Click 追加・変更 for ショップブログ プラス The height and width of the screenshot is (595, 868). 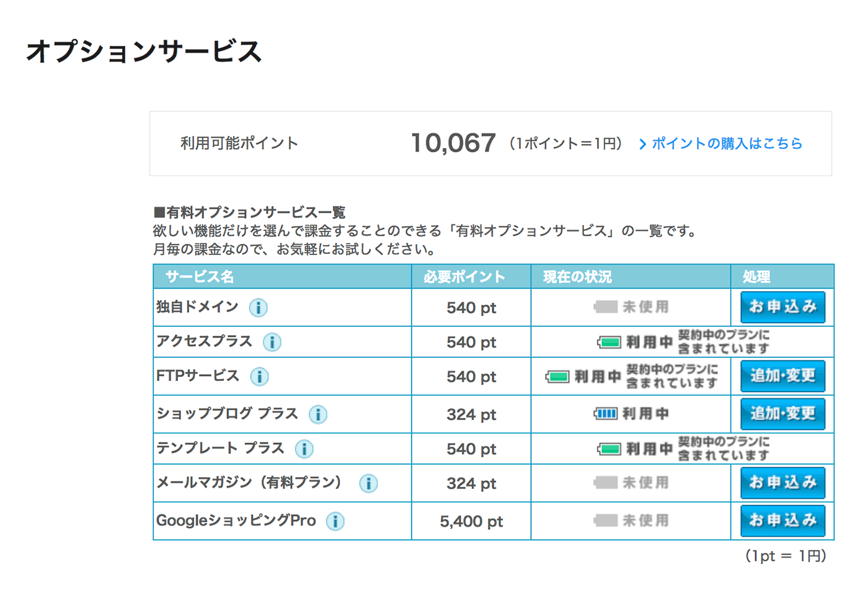tap(782, 414)
